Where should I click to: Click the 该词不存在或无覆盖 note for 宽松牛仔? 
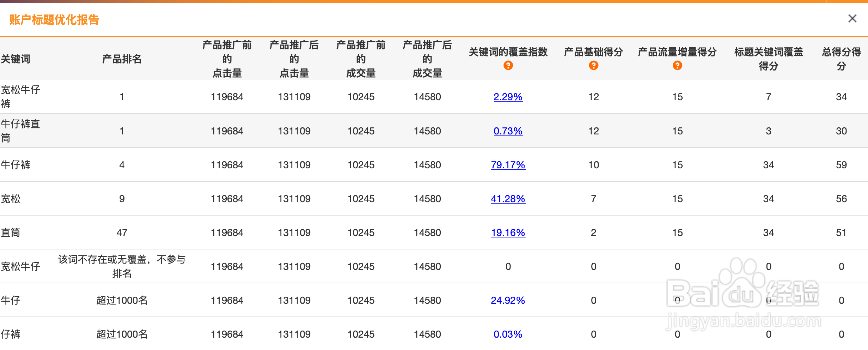122,266
